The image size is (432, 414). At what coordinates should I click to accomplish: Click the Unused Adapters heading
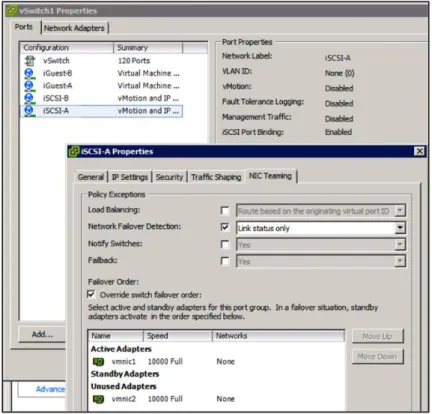pyautogui.click(x=123, y=386)
